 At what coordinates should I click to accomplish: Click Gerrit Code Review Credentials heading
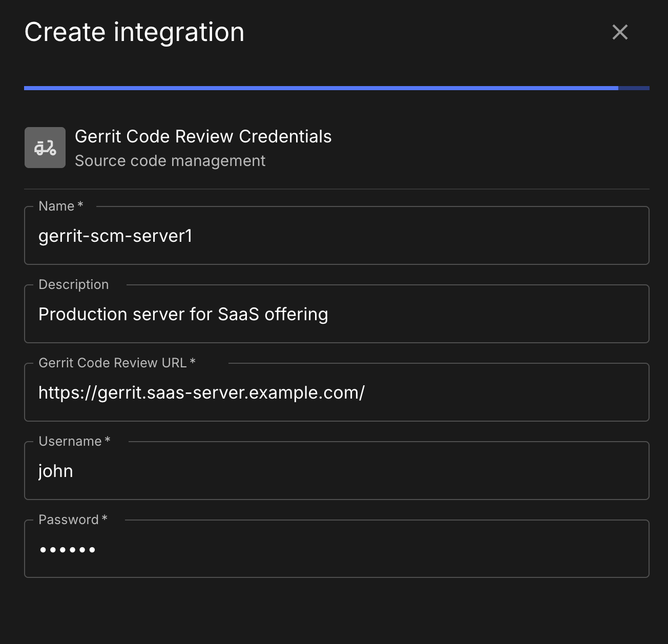tap(203, 136)
